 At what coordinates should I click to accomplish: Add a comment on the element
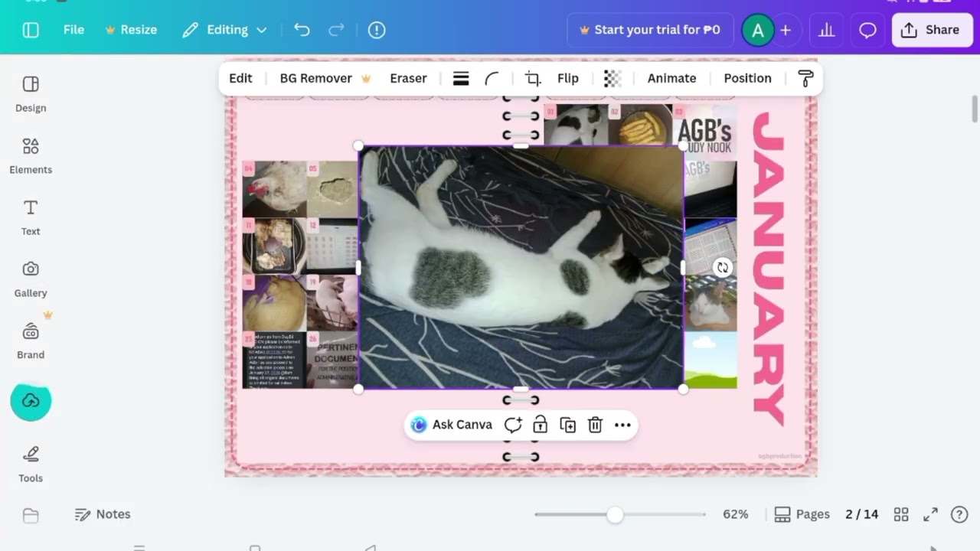point(513,425)
